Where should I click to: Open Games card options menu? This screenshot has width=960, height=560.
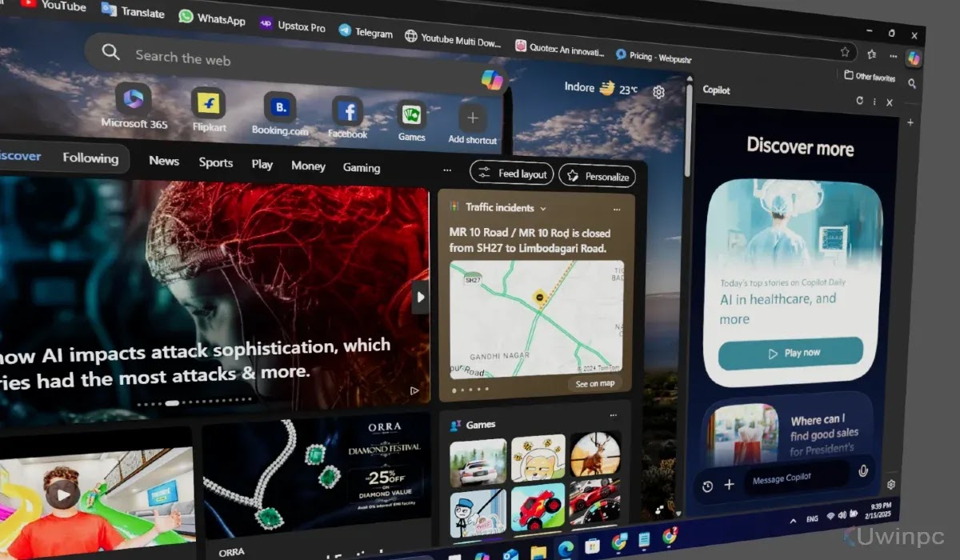614,415
